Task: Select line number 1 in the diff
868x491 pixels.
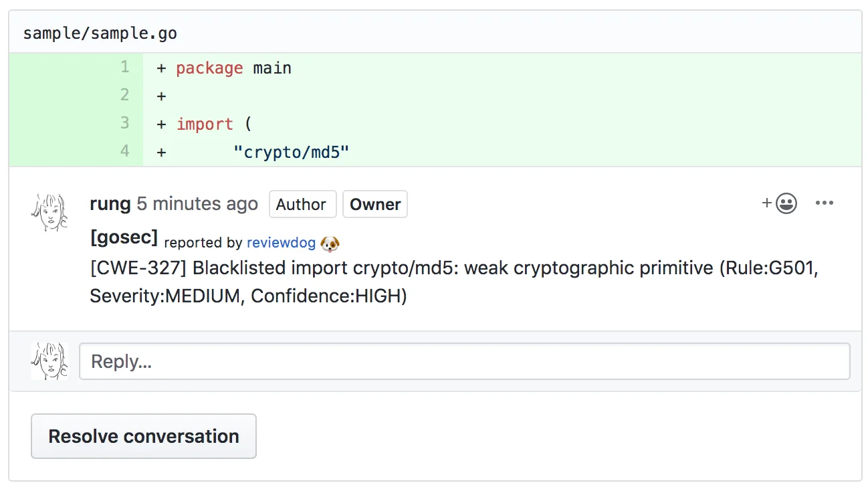Action: point(124,67)
